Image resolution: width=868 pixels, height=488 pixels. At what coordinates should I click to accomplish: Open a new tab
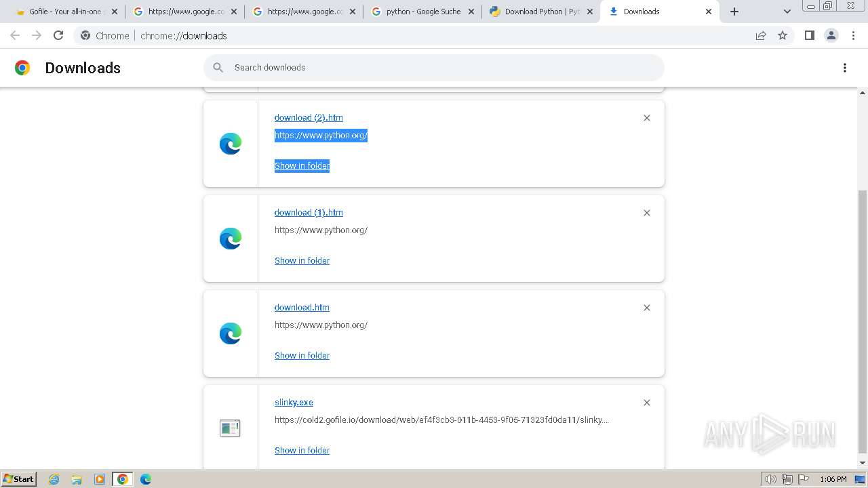(734, 12)
